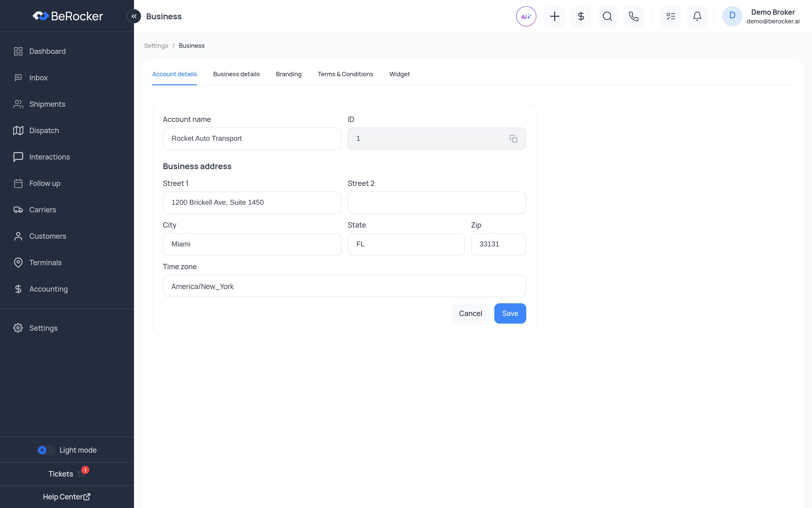Click the Demo Broker avatar
Image resolution: width=812 pixels, height=508 pixels.
(732, 16)
